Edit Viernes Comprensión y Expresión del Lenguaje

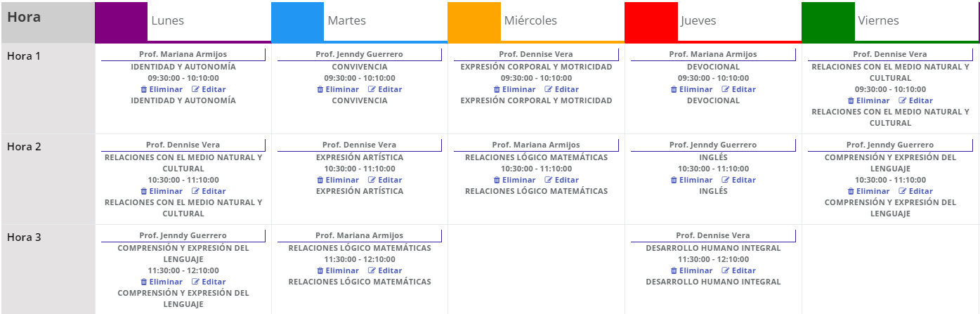click(x=917, y=191)
